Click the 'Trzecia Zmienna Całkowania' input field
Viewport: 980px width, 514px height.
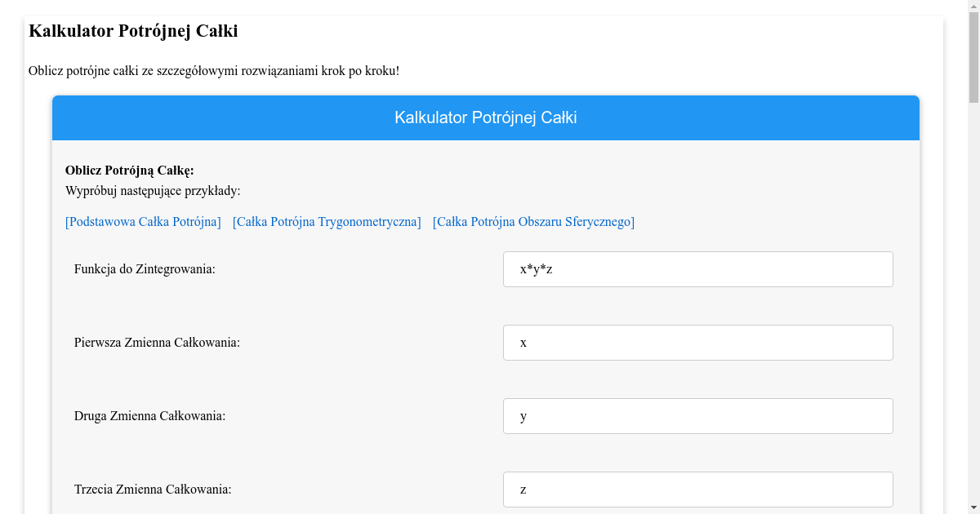pos(697,489)
